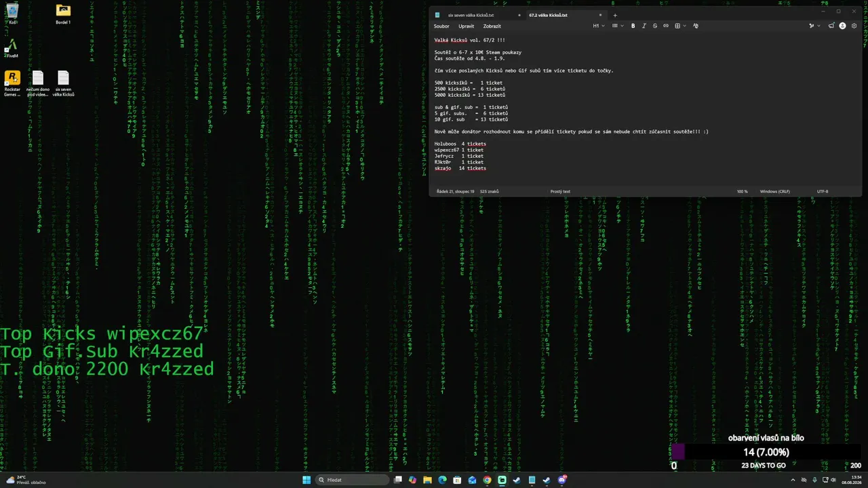The width and height of the screenshot is (868, 488).
Task: Click the line skzajo 14 tickets
Action: coord(460,168)
